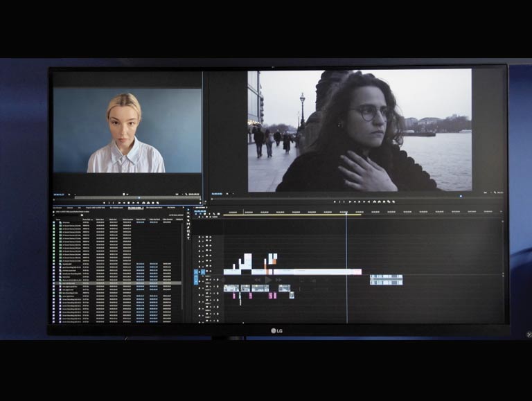
Task: Toggle the blue source patching V1 button
Action: point(196,273)
